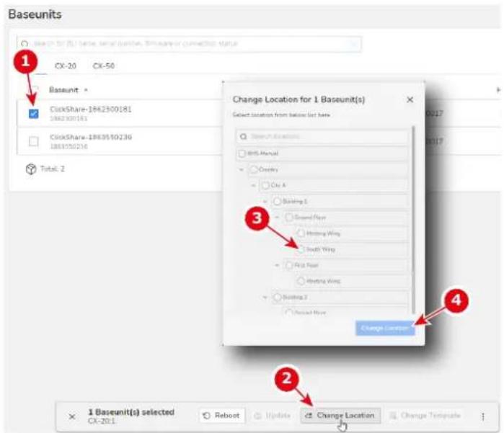Select the Building 2 radio button
504x433 pixels.
pyautogui.click(x=277, y=297)
